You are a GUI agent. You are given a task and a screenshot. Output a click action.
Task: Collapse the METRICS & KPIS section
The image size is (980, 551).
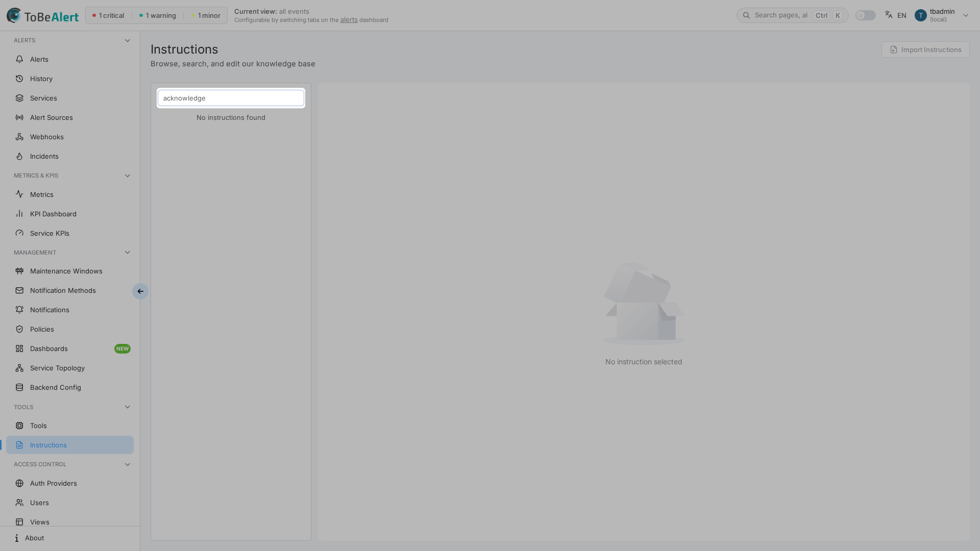pos(128,176)
